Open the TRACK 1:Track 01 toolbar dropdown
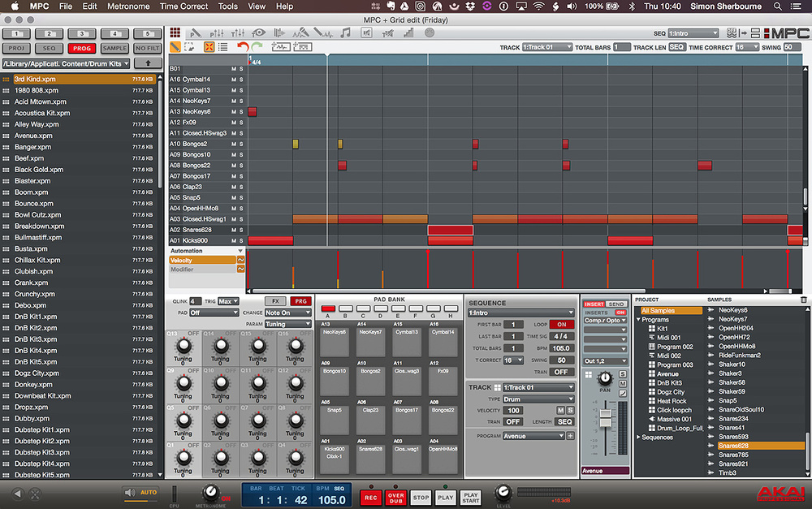812x509 pixels. pos(546,47)
